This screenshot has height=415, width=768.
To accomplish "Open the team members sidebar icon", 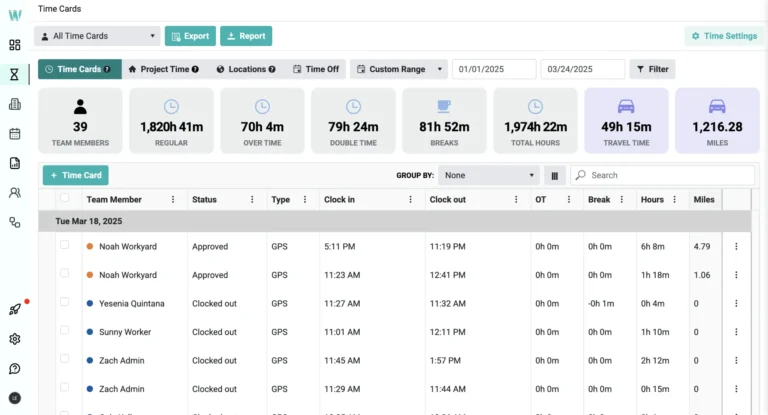I will point(15,193).
